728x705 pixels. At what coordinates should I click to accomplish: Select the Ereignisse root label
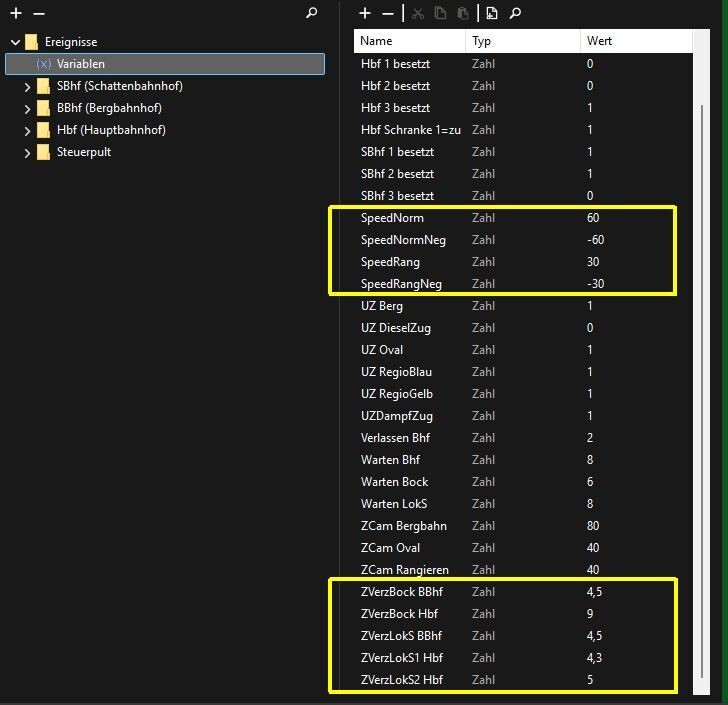(x=71, y=42)
